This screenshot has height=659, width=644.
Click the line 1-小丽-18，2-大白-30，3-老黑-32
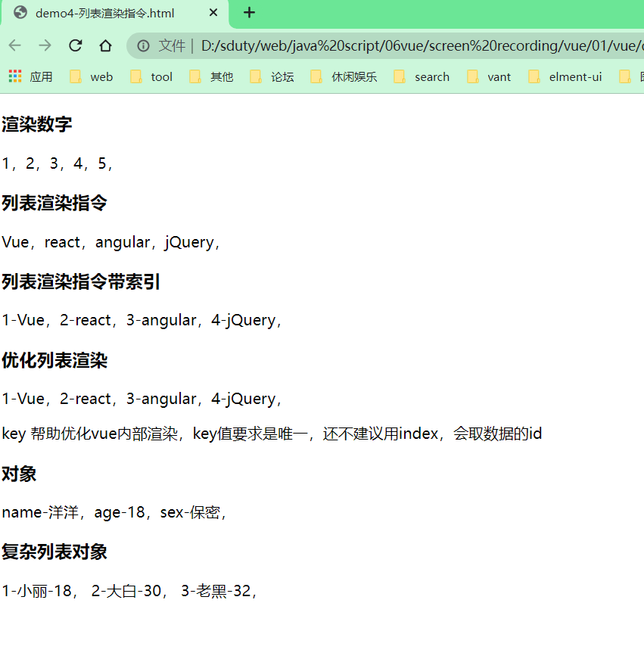pos(129,591)
